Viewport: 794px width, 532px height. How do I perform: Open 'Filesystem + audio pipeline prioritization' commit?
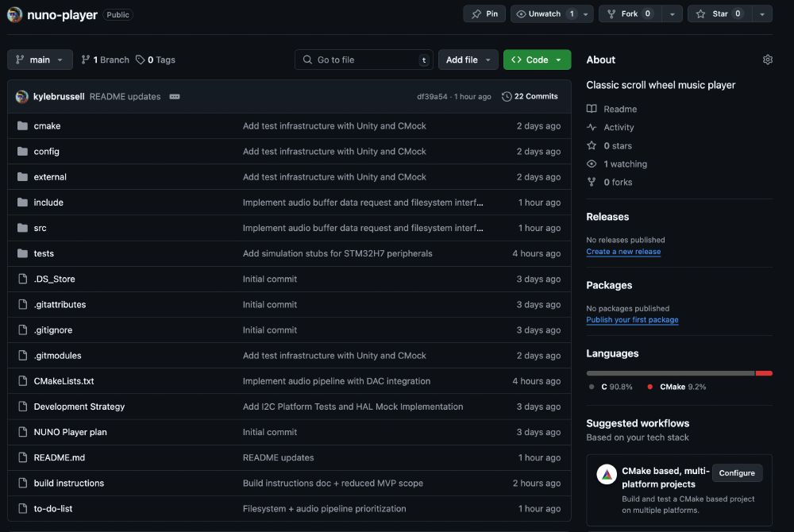point(324,508)
